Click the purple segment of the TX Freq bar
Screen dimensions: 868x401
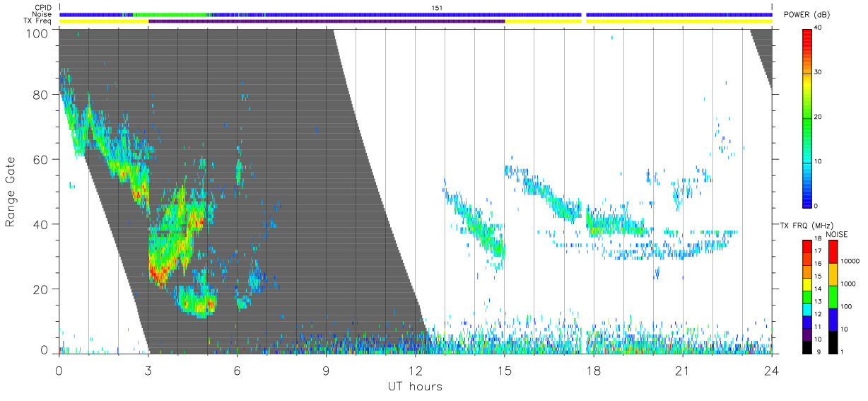tap(327, 21)
